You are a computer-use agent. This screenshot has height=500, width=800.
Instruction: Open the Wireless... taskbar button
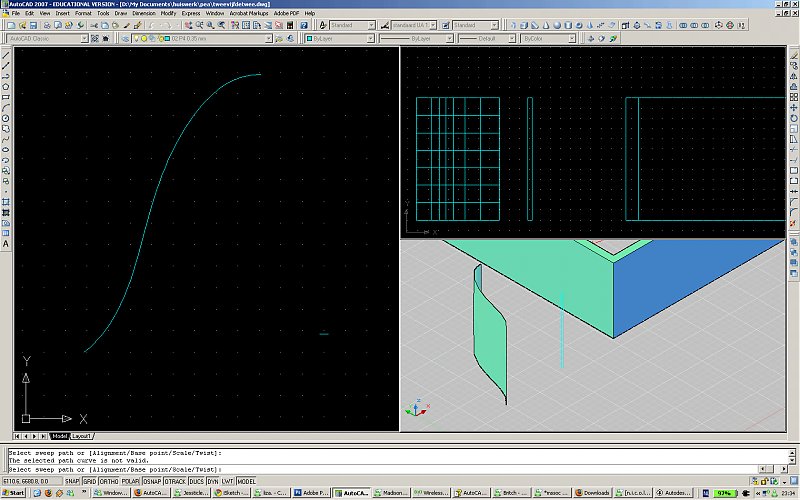point(431,493)
